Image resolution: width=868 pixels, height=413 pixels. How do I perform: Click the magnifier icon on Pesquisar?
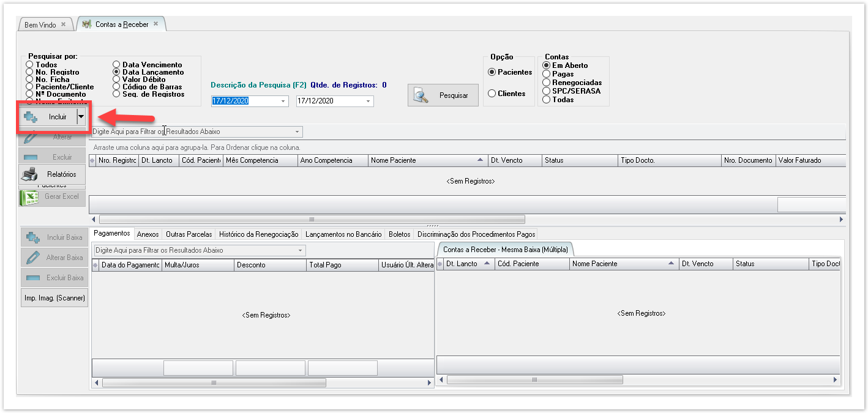(x=421, y=95)
